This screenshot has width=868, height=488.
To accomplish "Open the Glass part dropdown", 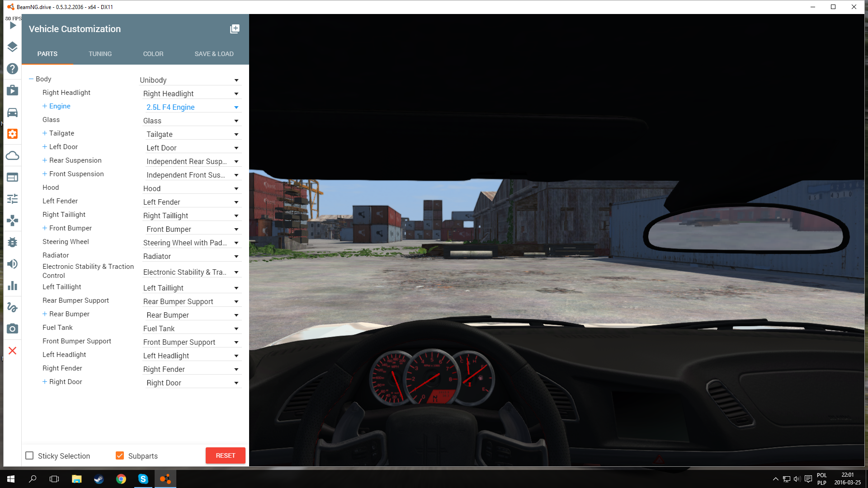I will 192,121.
